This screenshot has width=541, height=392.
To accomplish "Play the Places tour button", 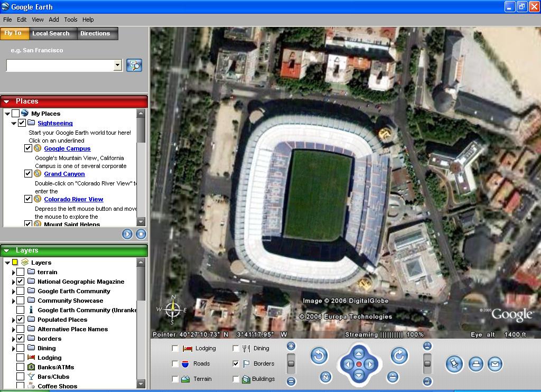I will tap(127, 235).
